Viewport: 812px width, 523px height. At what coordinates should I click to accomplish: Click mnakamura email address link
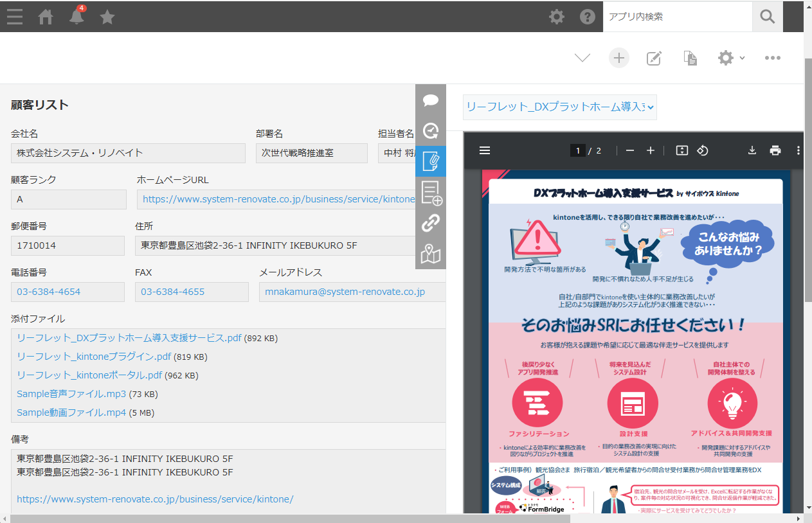coord(345,292)
